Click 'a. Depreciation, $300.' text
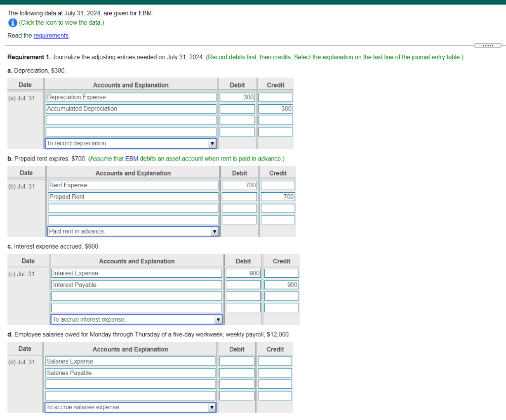 pos(37,70)
